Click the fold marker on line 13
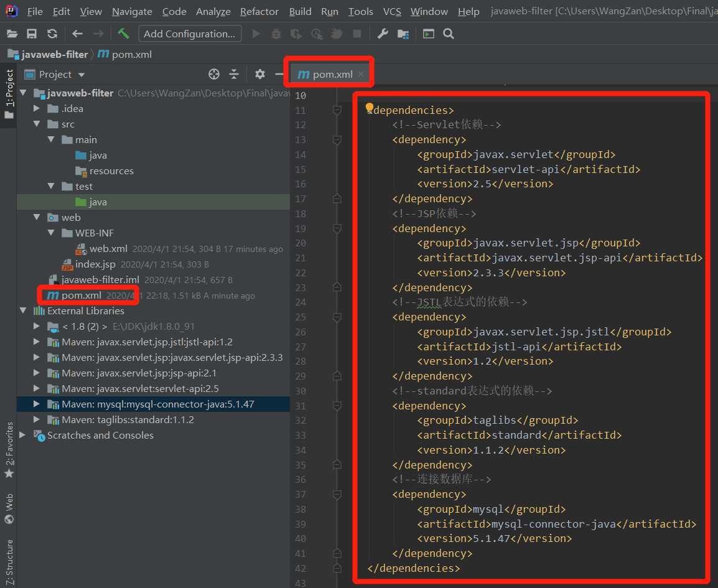The image size is (718, 588). point(337,139)
